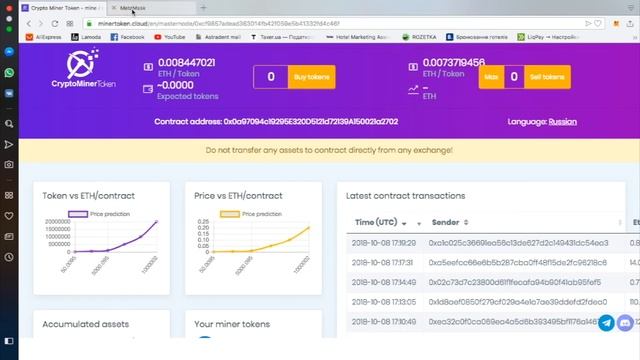Open Discord chat floating button
Screen dimensions: 640x360
pyautogui.click(x=625, y=323)
